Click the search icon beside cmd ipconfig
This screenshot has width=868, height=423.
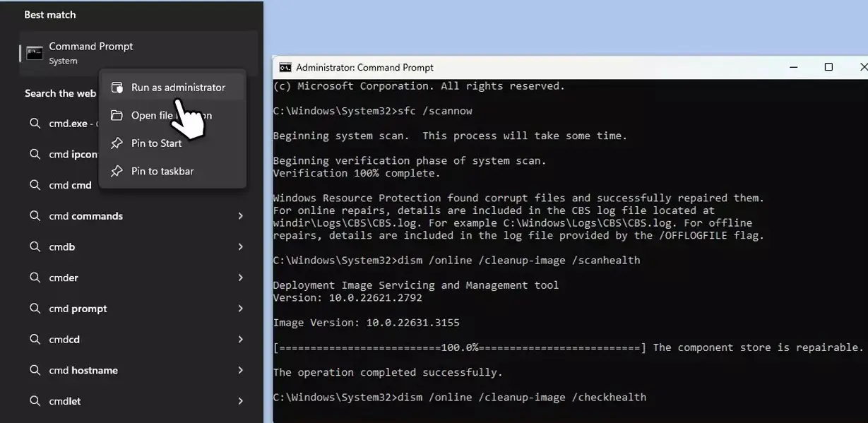(x=35, y=155)
